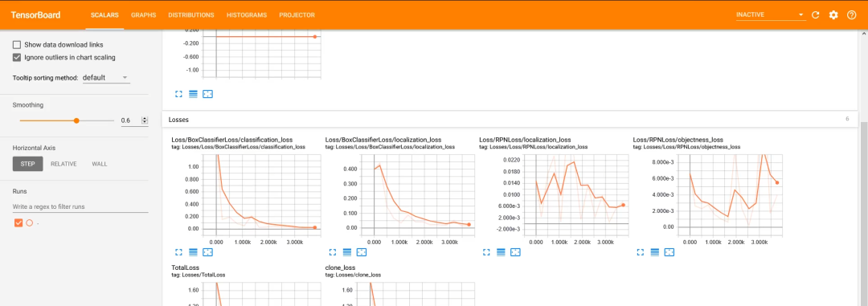The image size is (868, 306).
Task: Click the Smoothing value 0.6 field
Action: [131, 120]
